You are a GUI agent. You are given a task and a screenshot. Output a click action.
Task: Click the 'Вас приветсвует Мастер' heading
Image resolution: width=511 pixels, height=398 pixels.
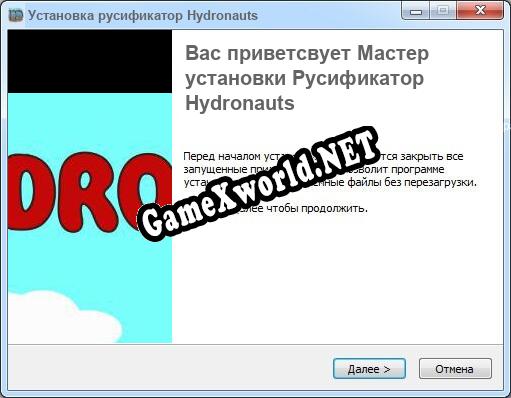(x=307, y=53)
